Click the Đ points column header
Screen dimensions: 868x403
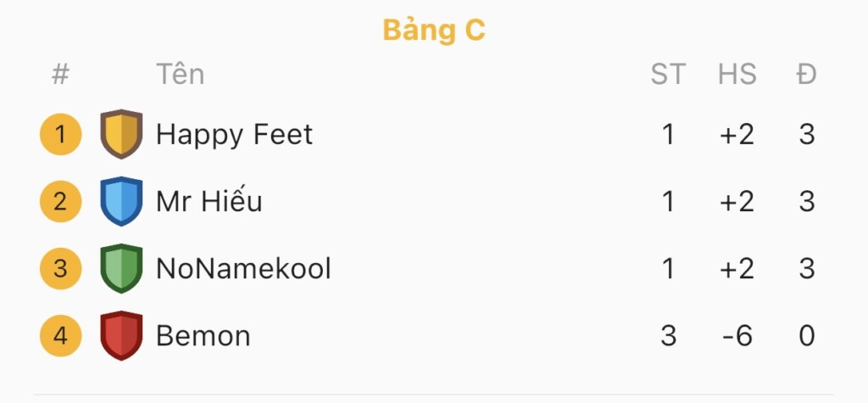pos(807,75)
